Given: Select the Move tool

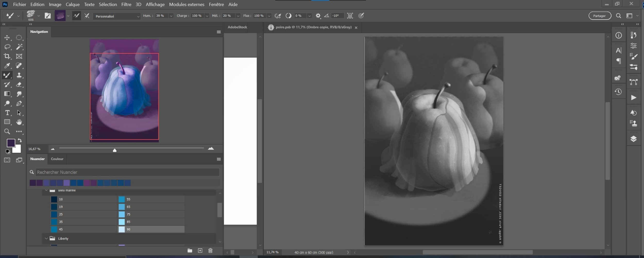Looking at the screenshot, I should (7, 38).
